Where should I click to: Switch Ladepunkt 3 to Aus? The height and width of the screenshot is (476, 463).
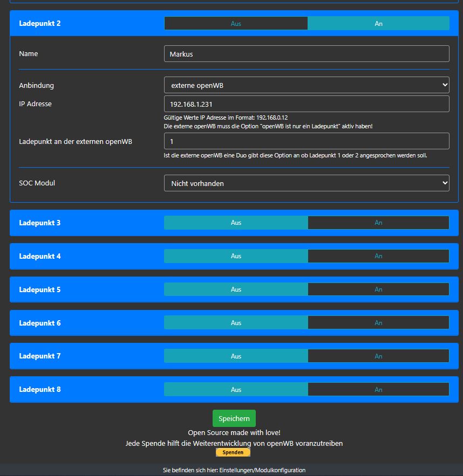pyautogui.click(x=236, y=223)
